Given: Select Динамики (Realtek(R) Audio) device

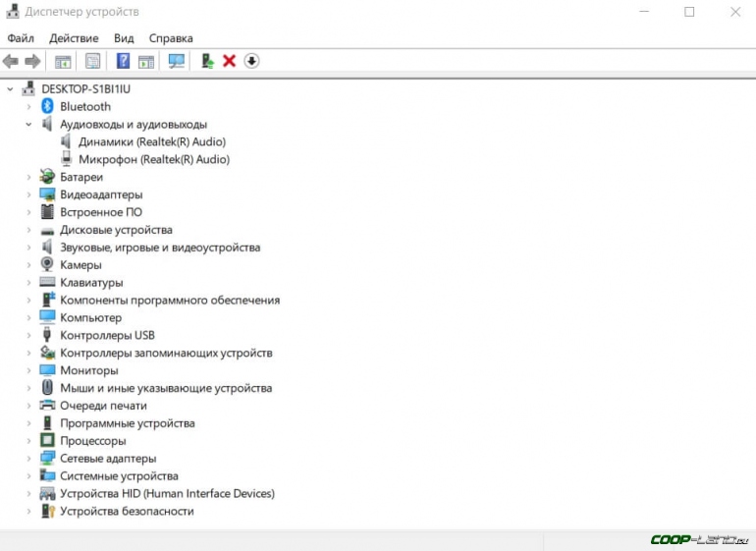Looking at the screenshot, I should click(153, 141).
